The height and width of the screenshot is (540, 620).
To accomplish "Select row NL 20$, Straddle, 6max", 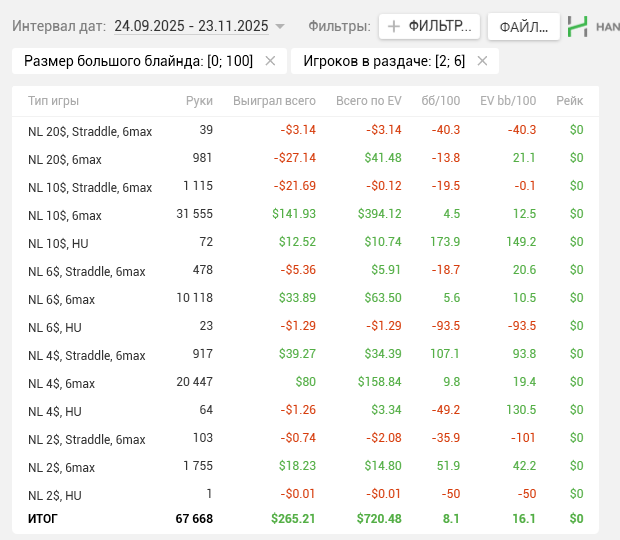I will tap(305, 130).
